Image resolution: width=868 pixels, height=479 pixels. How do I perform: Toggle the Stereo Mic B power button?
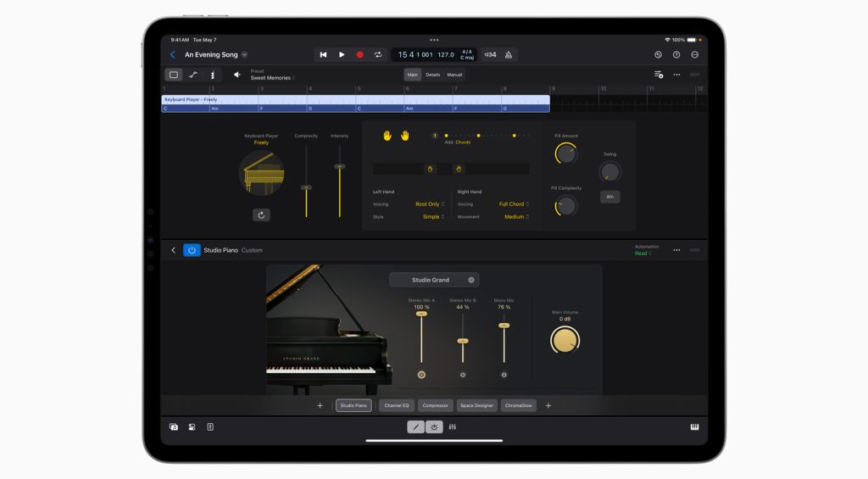[x=463, y=375]
